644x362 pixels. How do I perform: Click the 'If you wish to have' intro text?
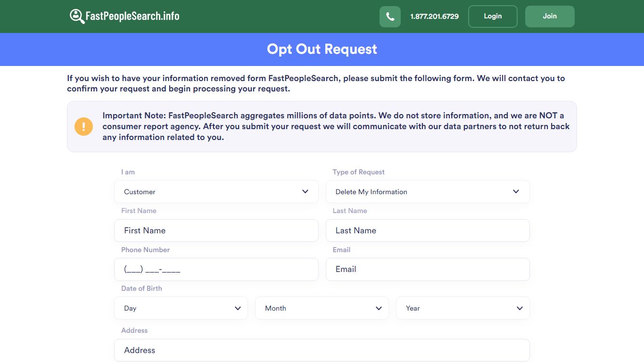[316, 83]
